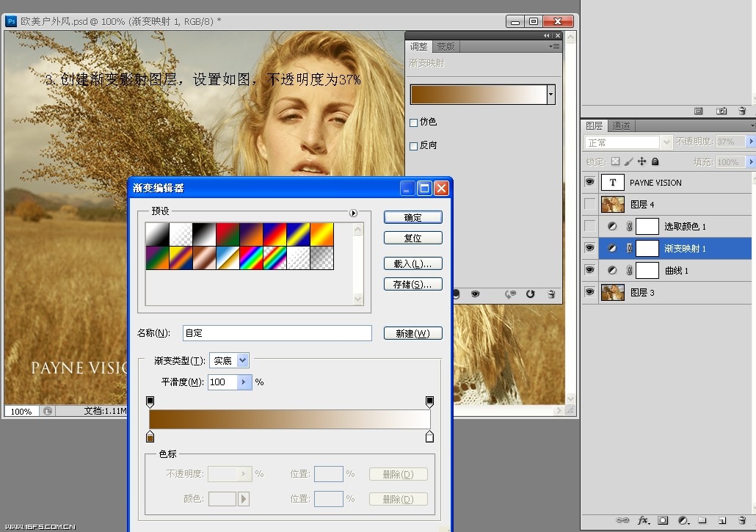Create a new adjustment layer icon
The height and width of the screenshot is (532, 756).
pos(683,520)
